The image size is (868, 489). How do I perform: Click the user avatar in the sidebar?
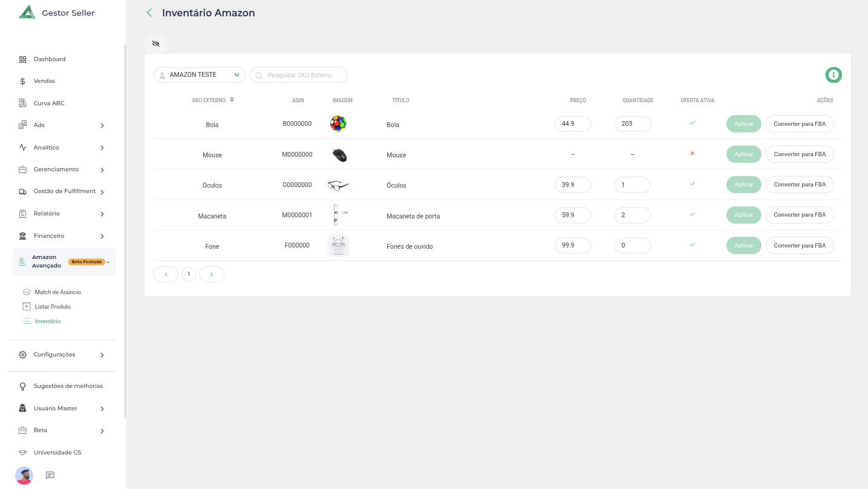[24, 475]
